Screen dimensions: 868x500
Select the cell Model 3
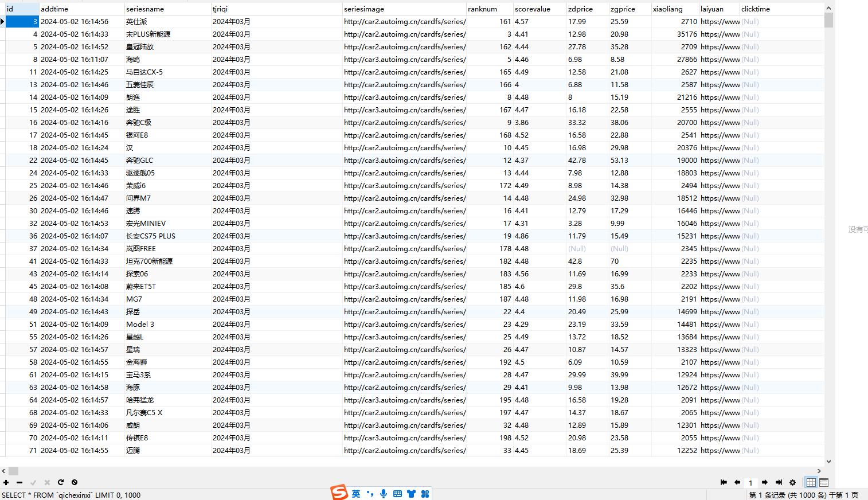167,325
